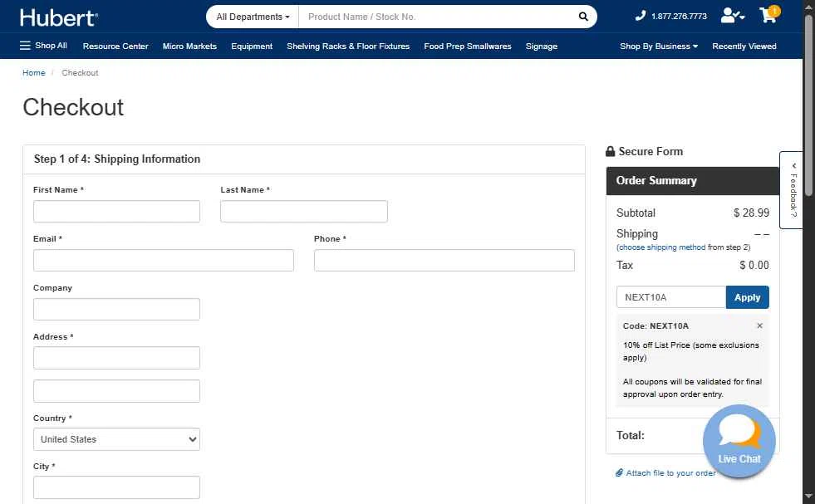Open the Signage menu item
815x504 pixels.
click(x=541, y=46)
